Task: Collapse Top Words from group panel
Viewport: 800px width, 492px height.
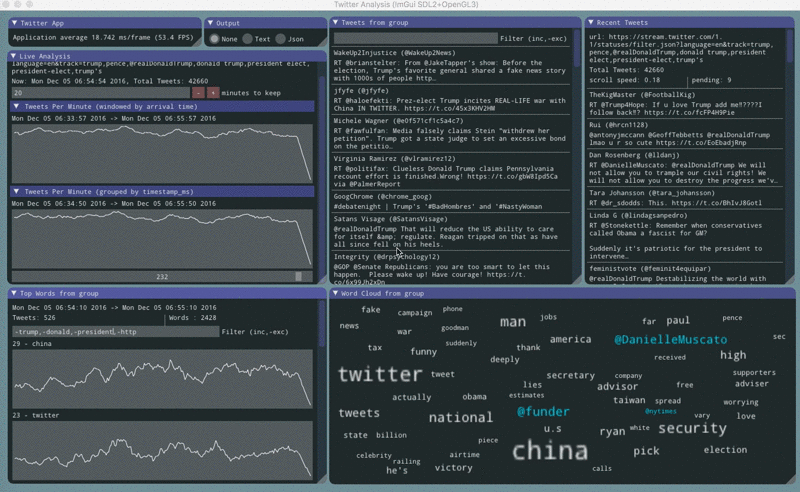Action: [x=14, y=293]
